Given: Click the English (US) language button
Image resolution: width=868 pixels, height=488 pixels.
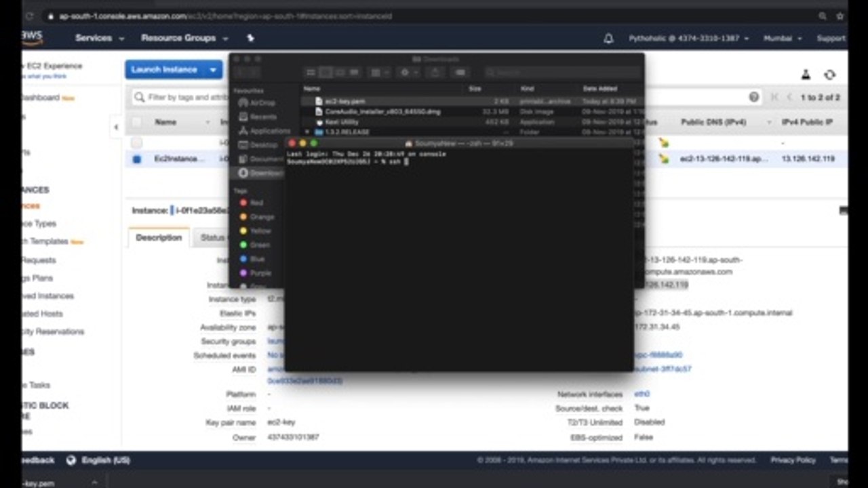Looking at the screenshot, I should (x=106, y=460).
